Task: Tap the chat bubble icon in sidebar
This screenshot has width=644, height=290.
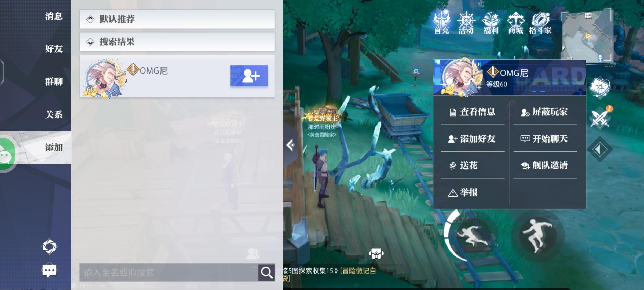Action: pos(49,270)
